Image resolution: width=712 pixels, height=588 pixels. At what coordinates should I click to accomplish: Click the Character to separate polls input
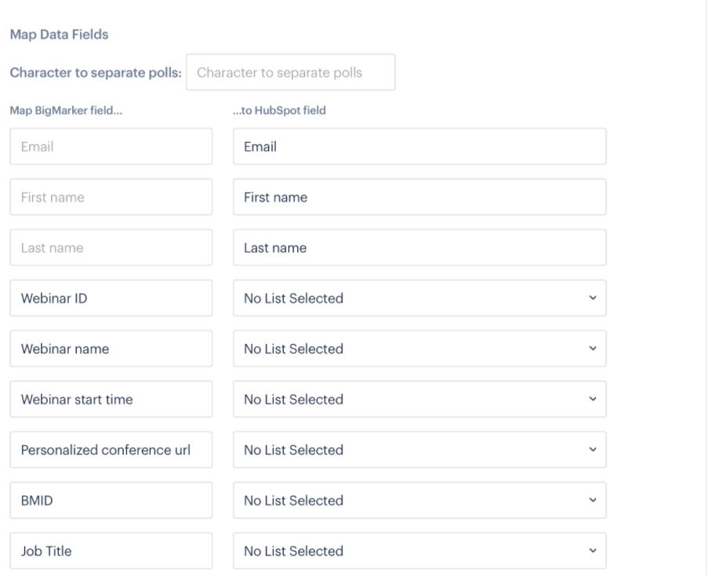pos(290,73)
